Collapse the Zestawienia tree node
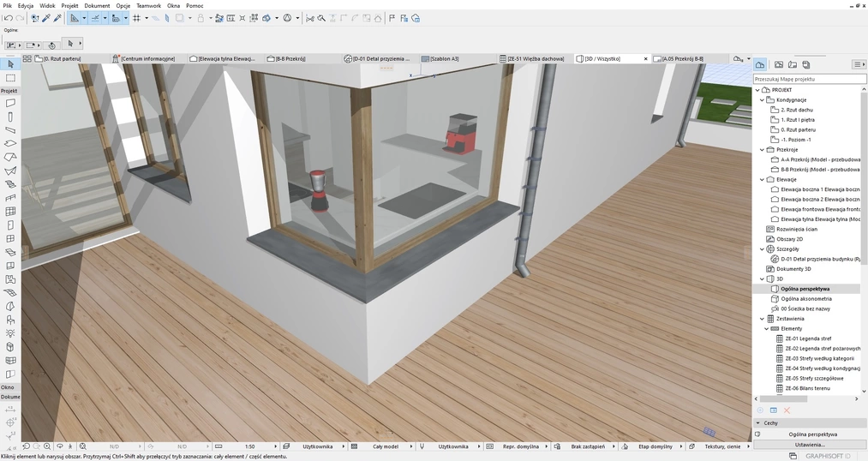This screenshot has height=461, width=868. pos(762,319)
